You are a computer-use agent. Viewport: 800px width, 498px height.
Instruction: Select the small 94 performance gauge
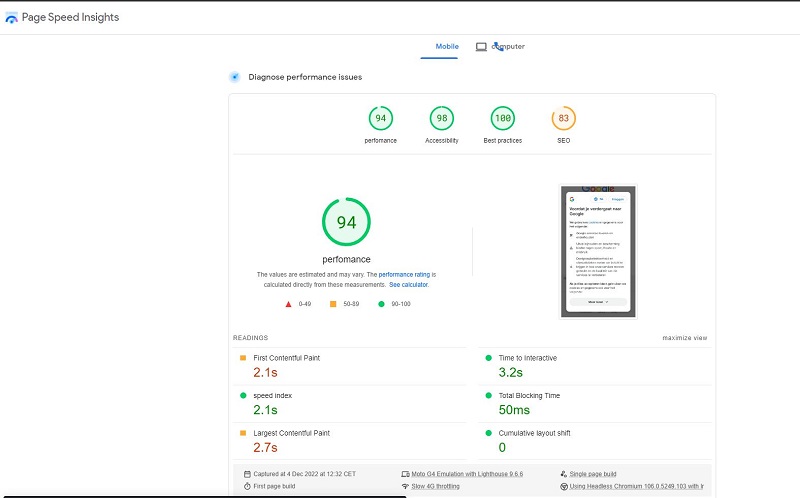pyautogui.click(x=381, y=118)
